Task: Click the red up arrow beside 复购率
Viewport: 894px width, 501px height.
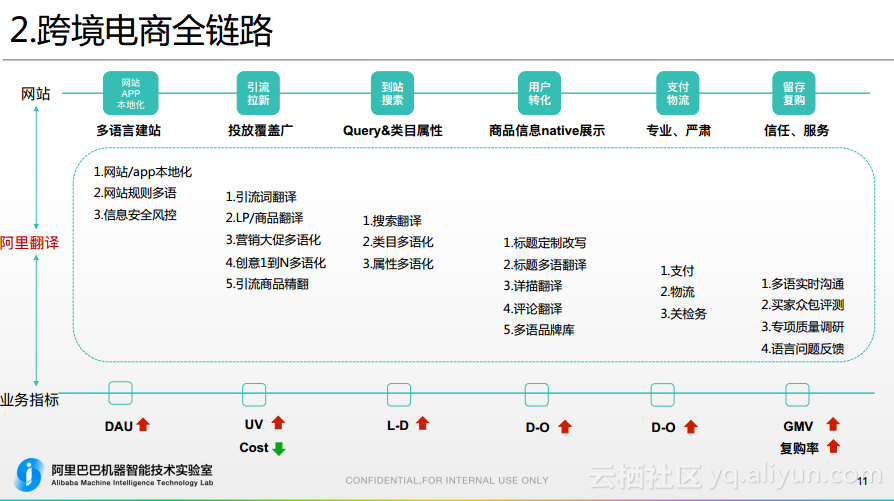Action: tap(834, 446)
